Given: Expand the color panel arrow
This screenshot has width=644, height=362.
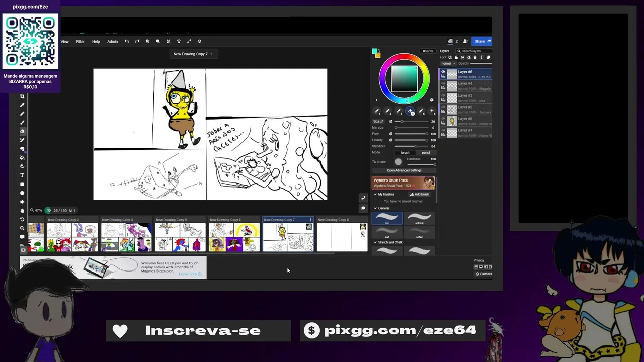Looking at the screenshot, I should (376, 100).
